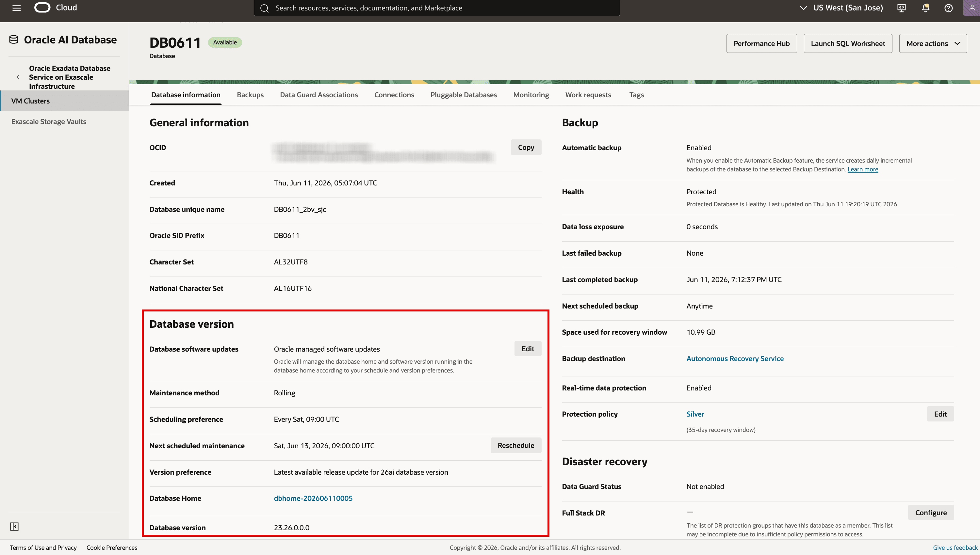Click the last completed backup timestamp
Screen dimensions: 980x555
click(x=734, y=279)
